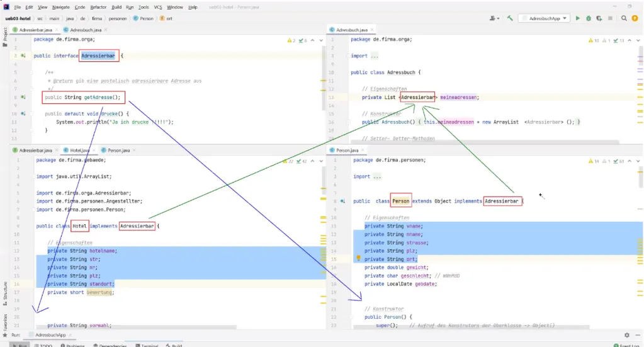Screen dimensions: 644x347
Task: Open TODO tool window at bottom
Action: pos(43,345)
